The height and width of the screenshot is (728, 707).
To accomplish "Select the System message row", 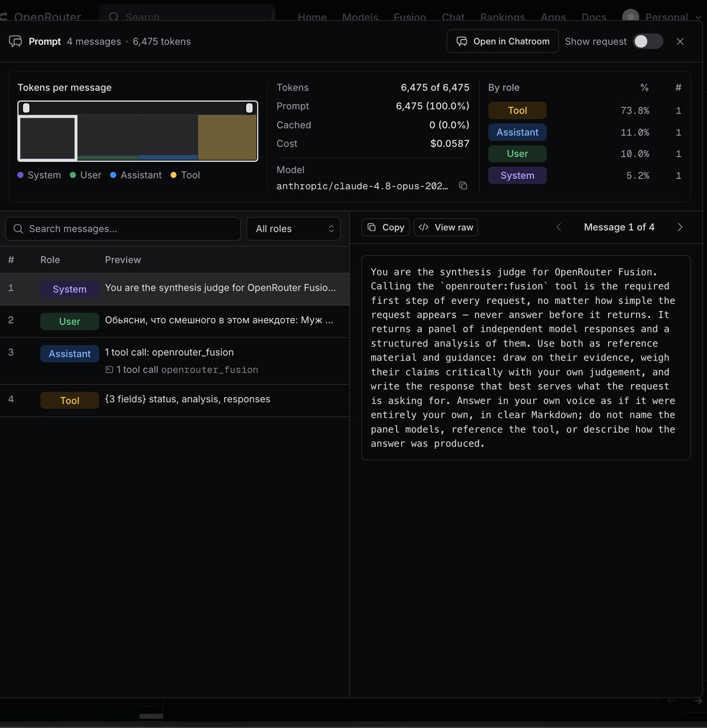I will pyautogui.click(x=175, y=289).
